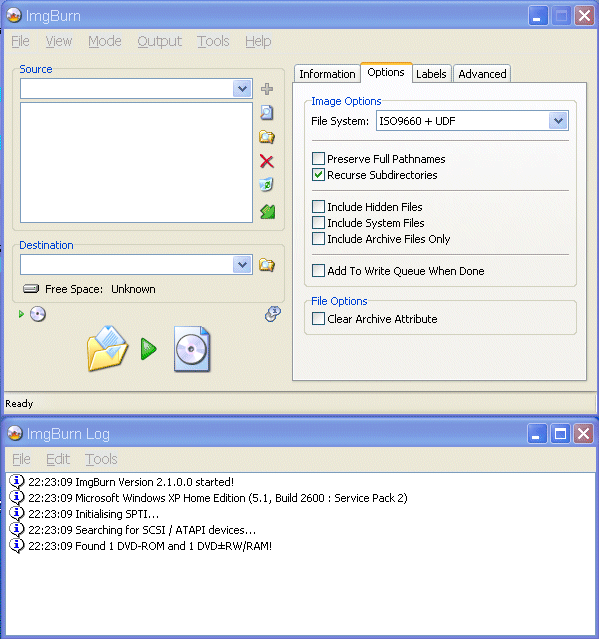Click the green arrow icon below recycle bin
The image size is (599, 639).
[268, 212]
